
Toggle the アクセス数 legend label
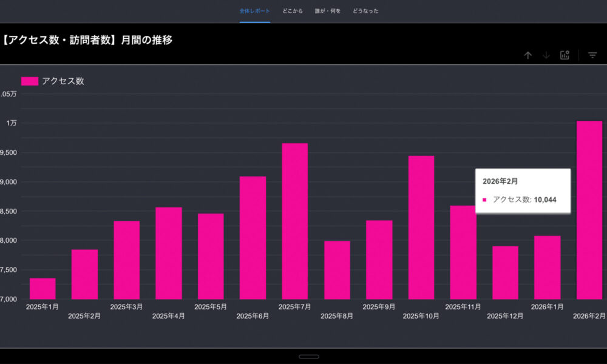click(63, 81)
